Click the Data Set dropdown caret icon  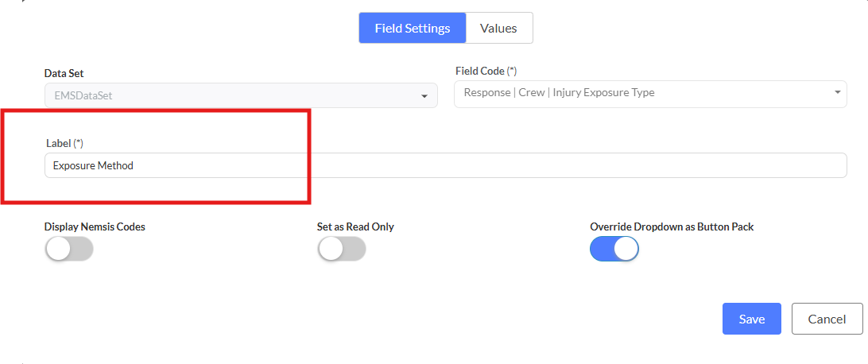pos(424,97)
